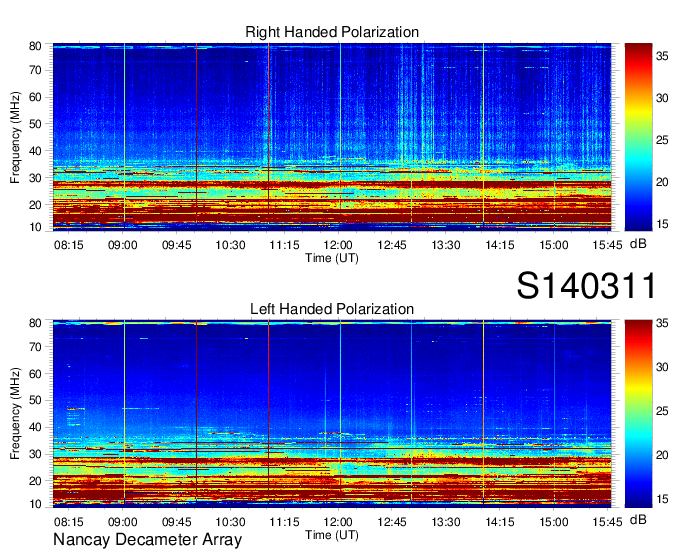Click 35 dB tick on Right Handed color bar
Viewport: 680px width, 552px height.
662,56
